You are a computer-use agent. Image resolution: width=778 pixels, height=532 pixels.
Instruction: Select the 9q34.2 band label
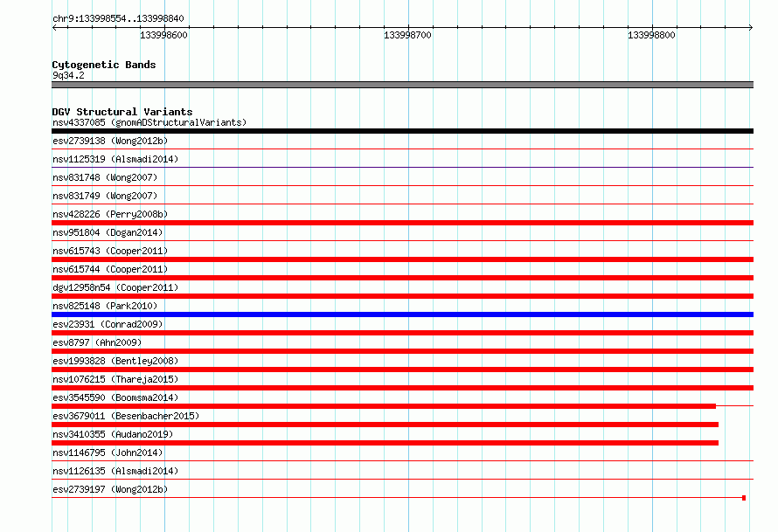68,75
